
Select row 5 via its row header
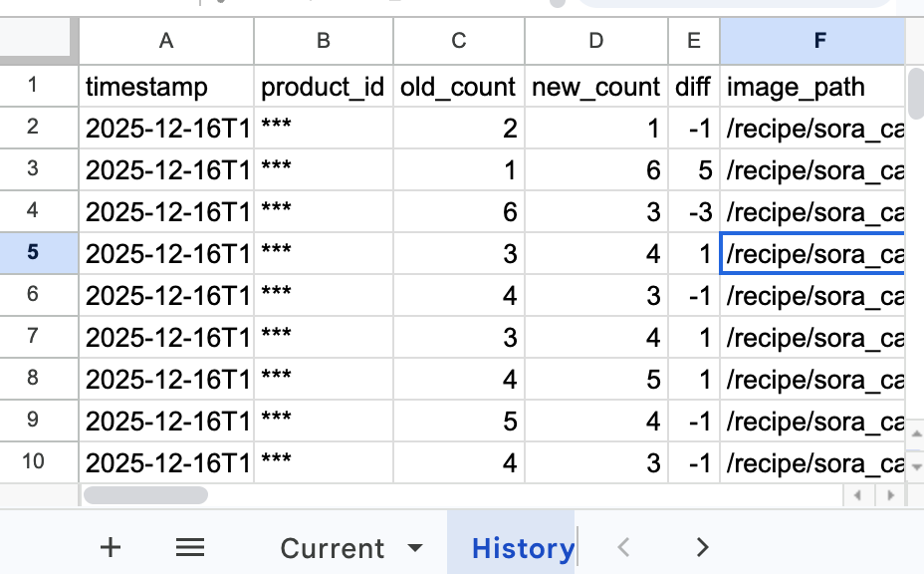(33, 252)
